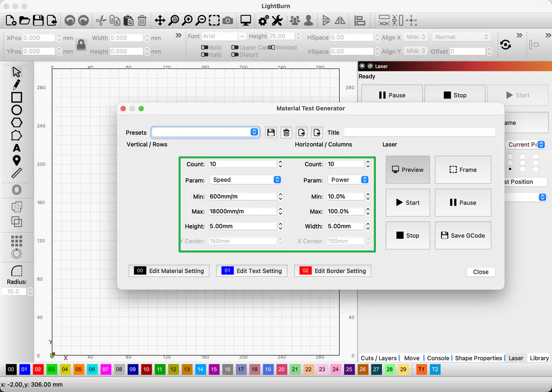552x392 pixels.
Task: Select the Rectangle tool
Action: [16, 97]
